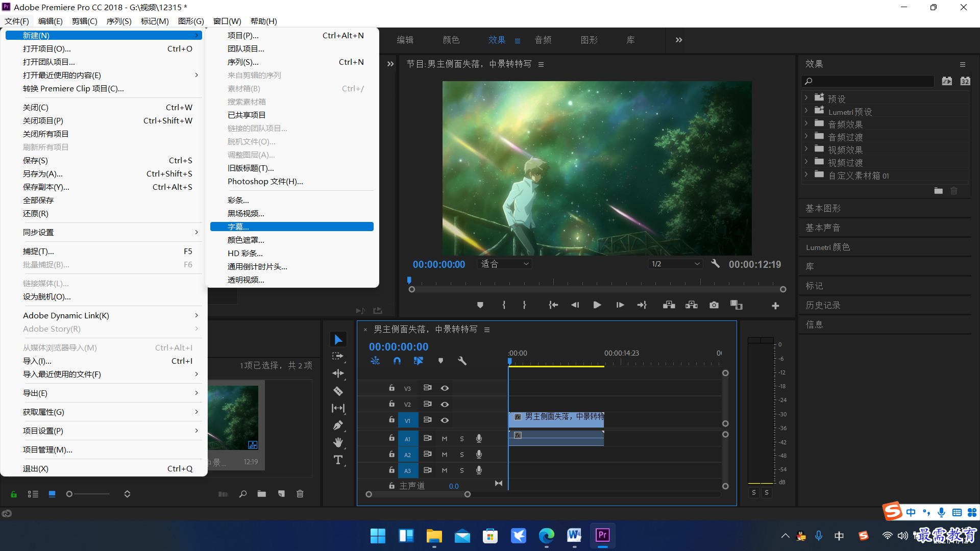Toggle linked selection in timeline
Image resolution: width=980 pixels, height=551 pixels.
click(x=419, y=361)
